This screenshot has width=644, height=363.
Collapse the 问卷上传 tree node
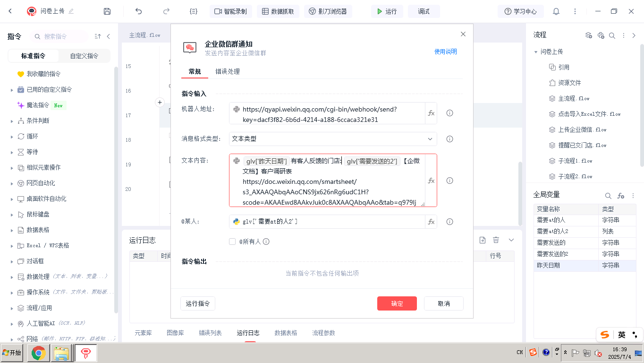(536, 52)
